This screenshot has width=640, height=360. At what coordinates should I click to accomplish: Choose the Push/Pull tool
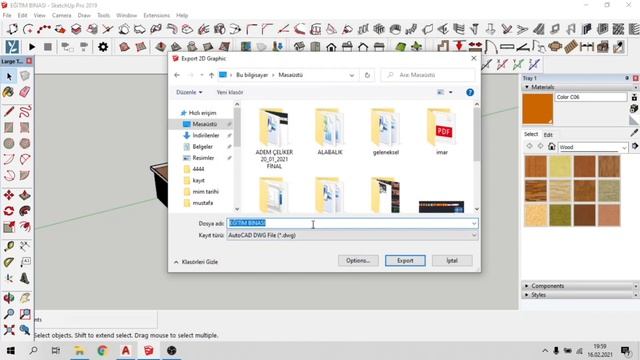tap(24, 195)
